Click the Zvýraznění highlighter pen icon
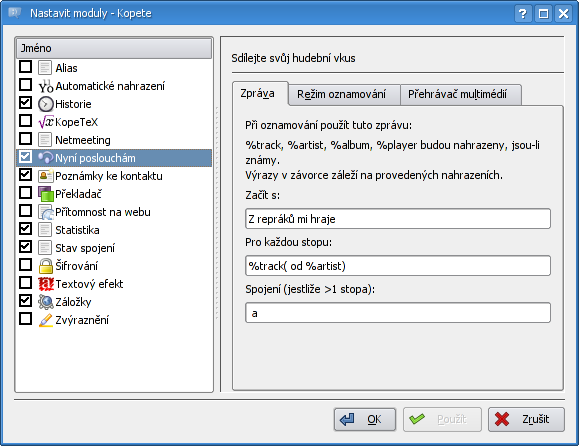 coord(46,320)
